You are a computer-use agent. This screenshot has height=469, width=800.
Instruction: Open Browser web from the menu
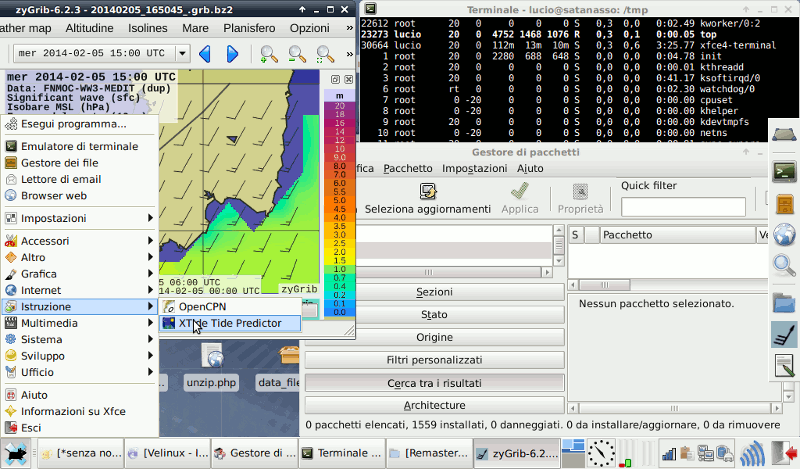click(79, 195)
